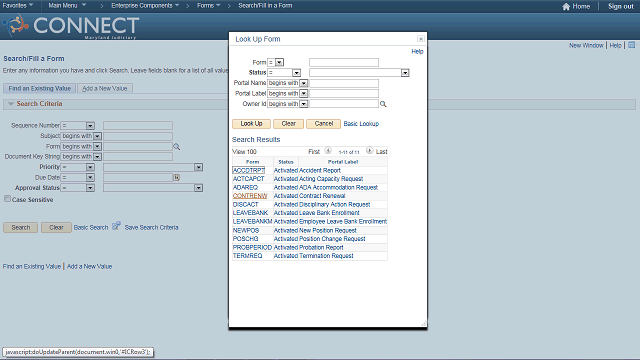Click the Look Up button
Image resolution: width=640 pixels, height=360 pixels.
point(251,124)
